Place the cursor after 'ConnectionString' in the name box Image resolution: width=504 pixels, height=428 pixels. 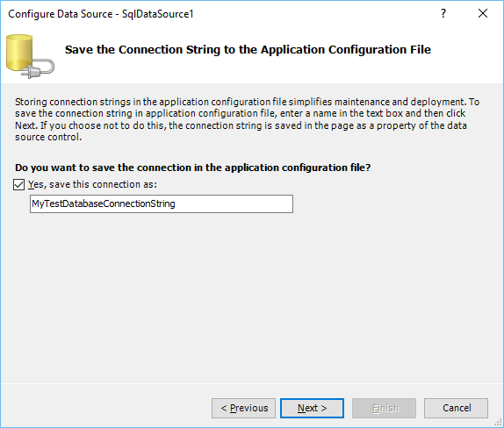176,203
